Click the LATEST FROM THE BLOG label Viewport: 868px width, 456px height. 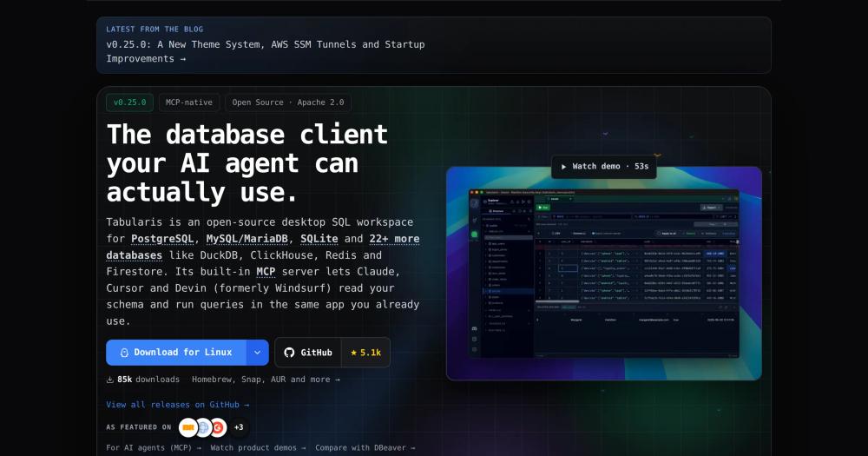pos(155,30)
